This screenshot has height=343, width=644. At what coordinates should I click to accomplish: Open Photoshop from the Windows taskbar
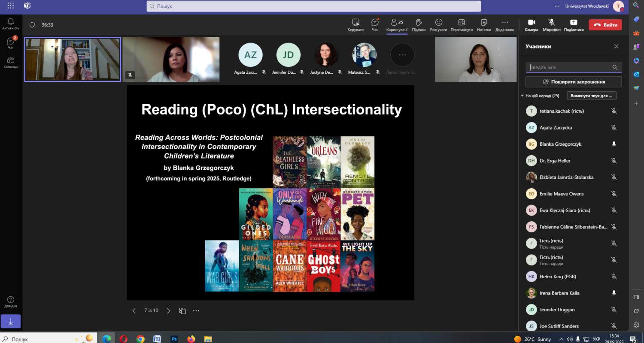pos(174,339)
